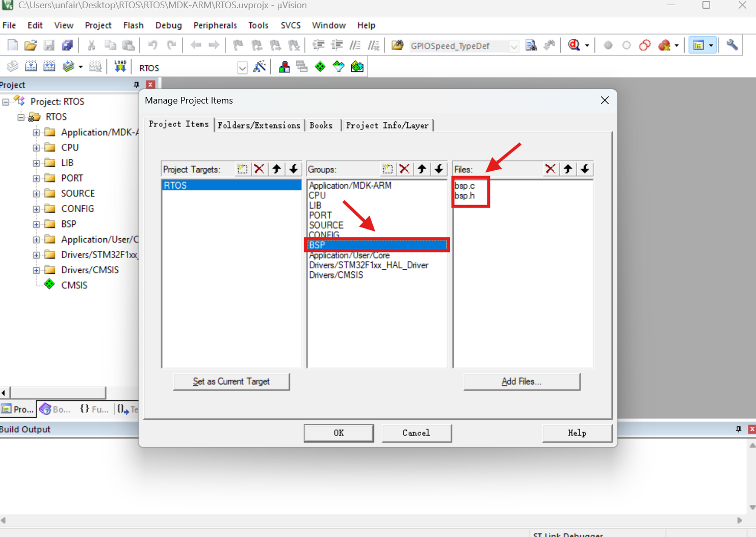Click the Help button in the dialog
The image size is (756, 537).
[x=577, y=433]
